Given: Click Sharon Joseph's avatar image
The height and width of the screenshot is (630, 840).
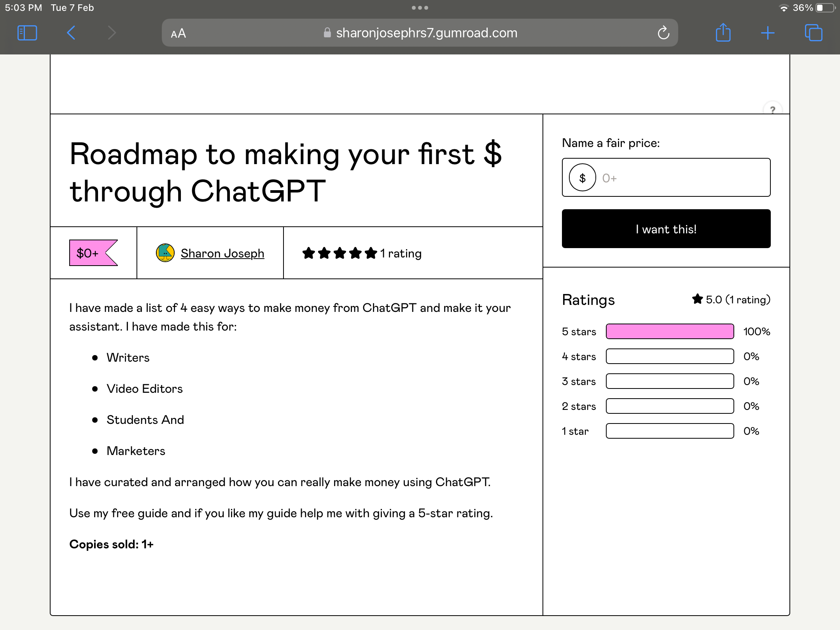Looking at the screenshot, I should coord(165,253).
